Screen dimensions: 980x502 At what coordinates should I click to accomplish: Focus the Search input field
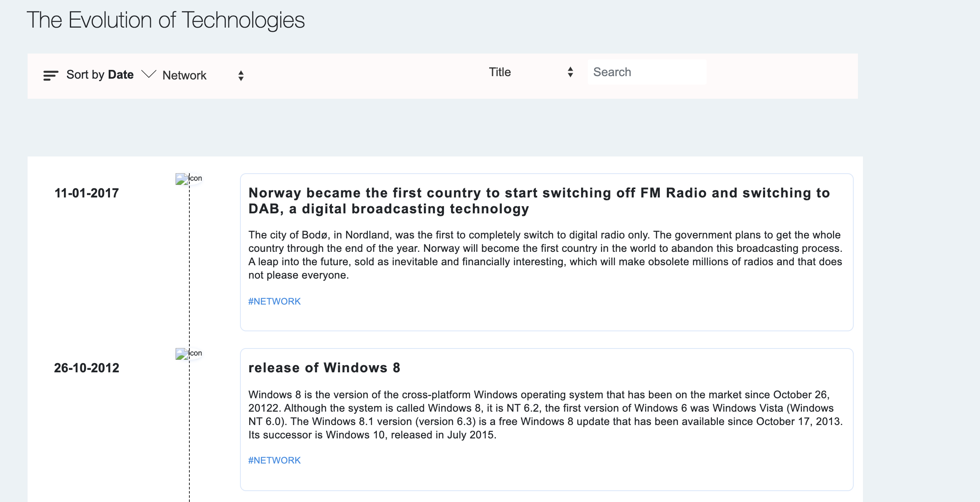[646, 72]
